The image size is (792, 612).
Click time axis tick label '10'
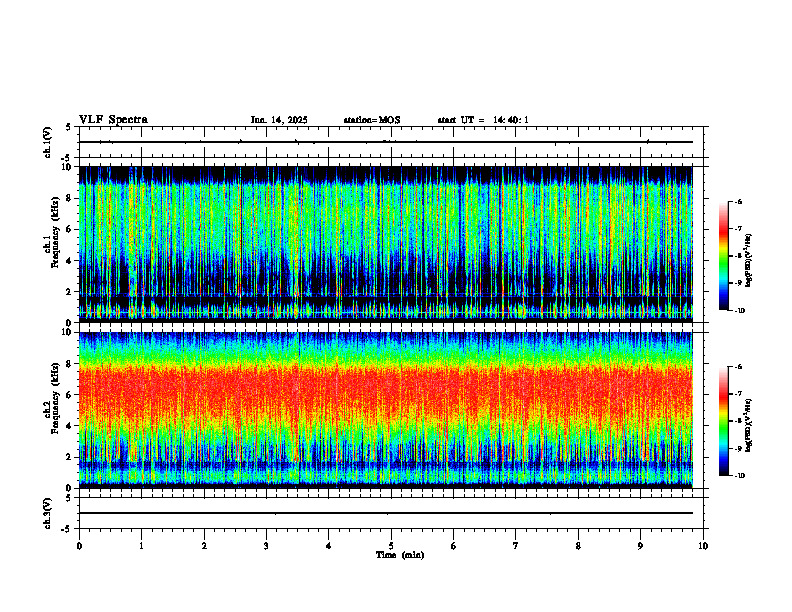703,546
